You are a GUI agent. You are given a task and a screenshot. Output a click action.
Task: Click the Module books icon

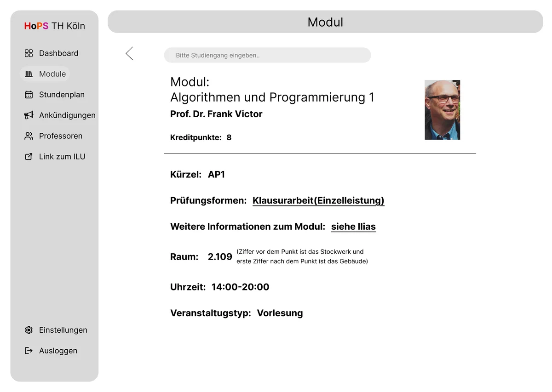point(29,74)
